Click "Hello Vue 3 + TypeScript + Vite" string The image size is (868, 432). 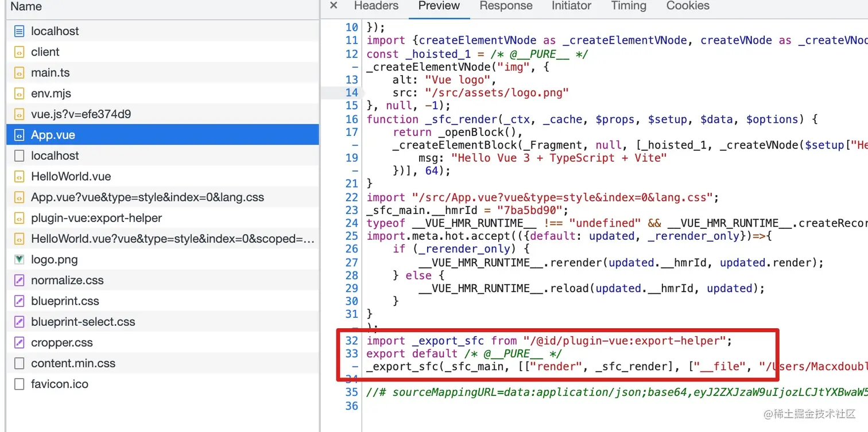559,158
